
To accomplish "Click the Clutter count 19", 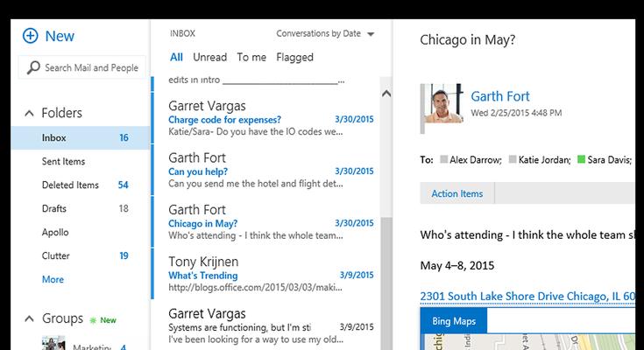I will click(124, 255).
